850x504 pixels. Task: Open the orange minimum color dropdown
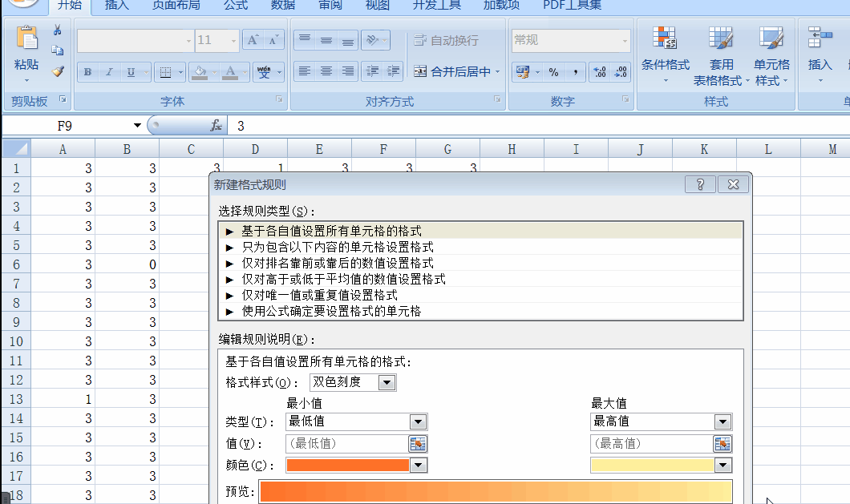418,465
